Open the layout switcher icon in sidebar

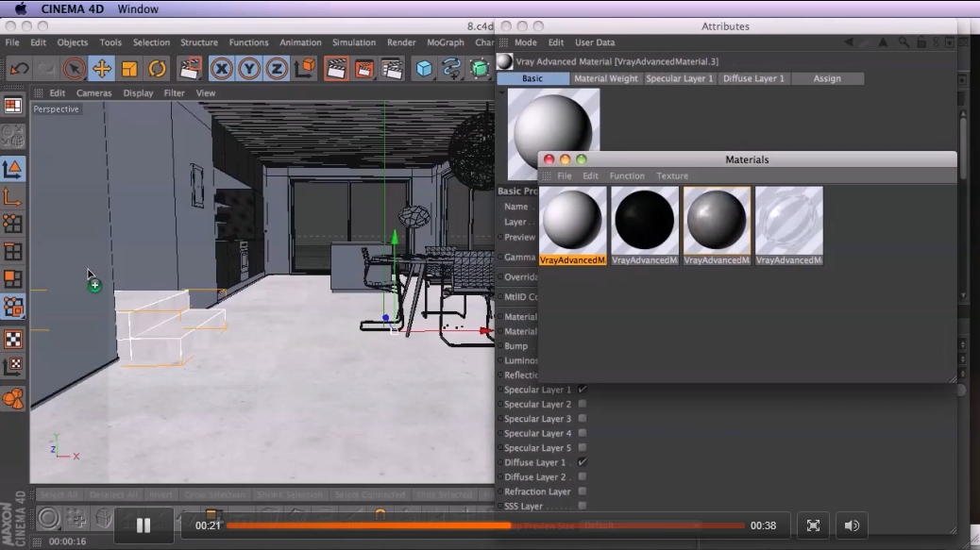coord(13,106)
